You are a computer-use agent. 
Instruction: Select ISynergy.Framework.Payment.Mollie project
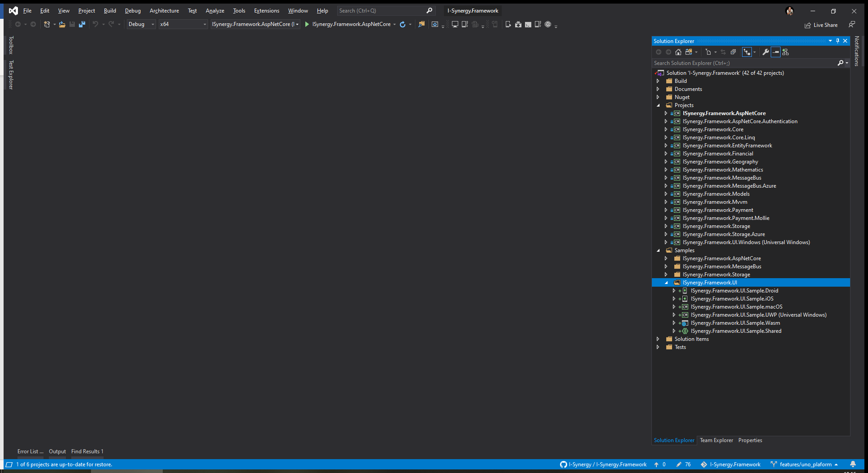pos(726,218)
